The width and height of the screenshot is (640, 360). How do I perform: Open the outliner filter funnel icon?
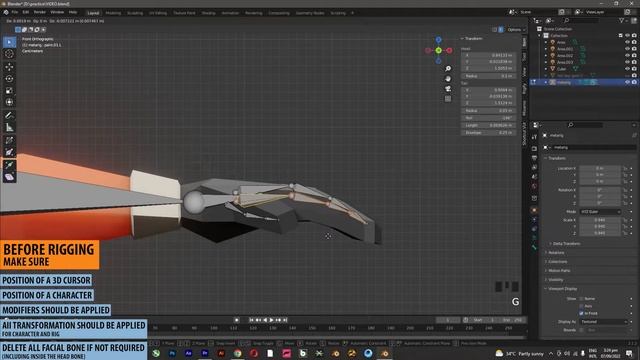coord(622,20)
